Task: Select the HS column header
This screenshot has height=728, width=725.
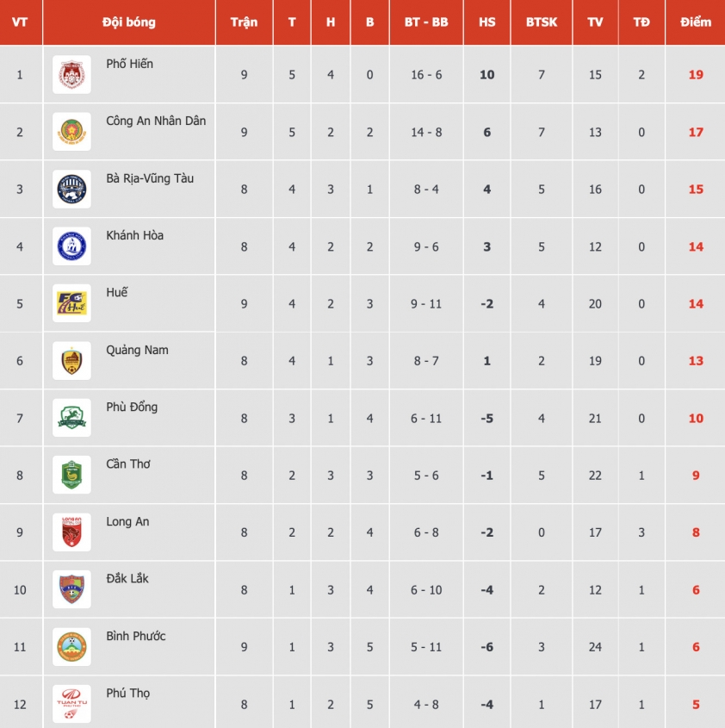Action: click(x=486, y=22)
